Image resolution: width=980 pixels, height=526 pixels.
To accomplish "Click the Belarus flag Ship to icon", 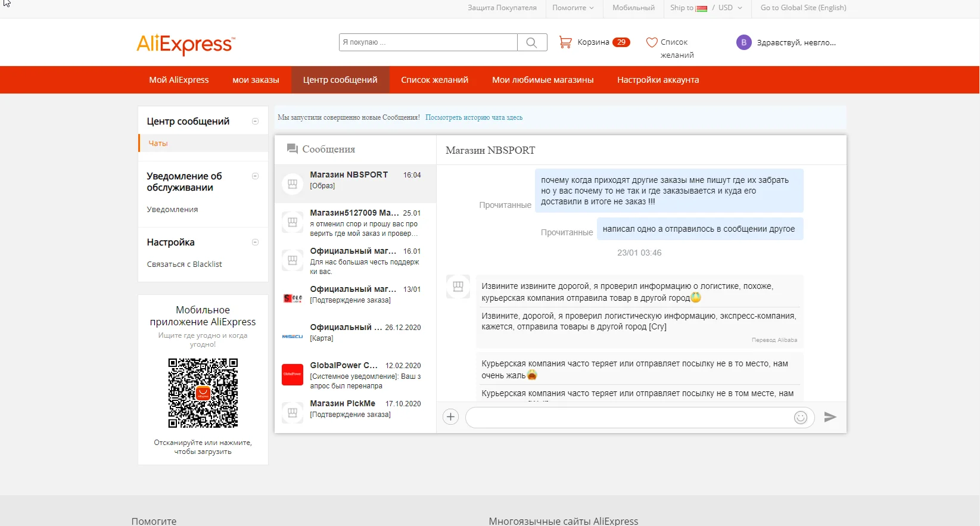I will (x=701, y=8).
